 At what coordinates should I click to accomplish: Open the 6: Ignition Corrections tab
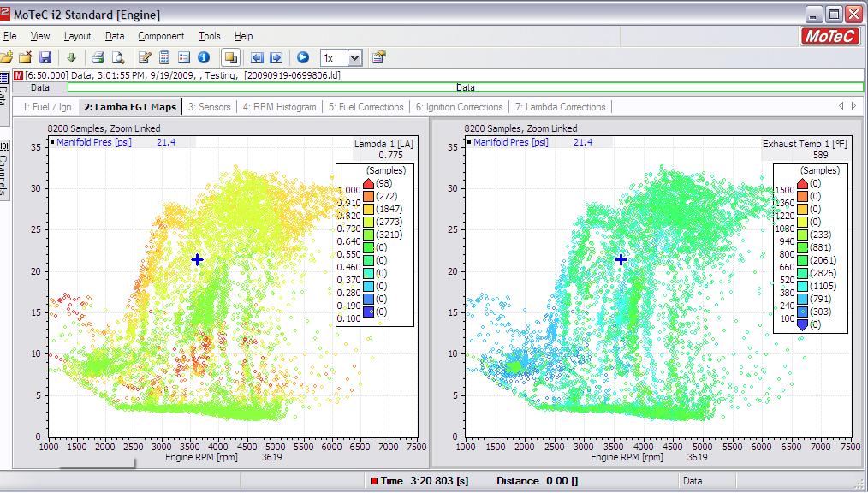coord(460,107)
